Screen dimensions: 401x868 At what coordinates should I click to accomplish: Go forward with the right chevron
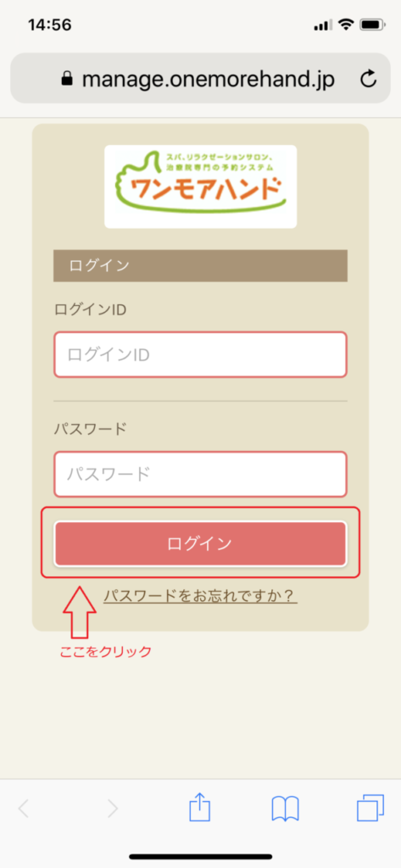click(x=113, y=809)
